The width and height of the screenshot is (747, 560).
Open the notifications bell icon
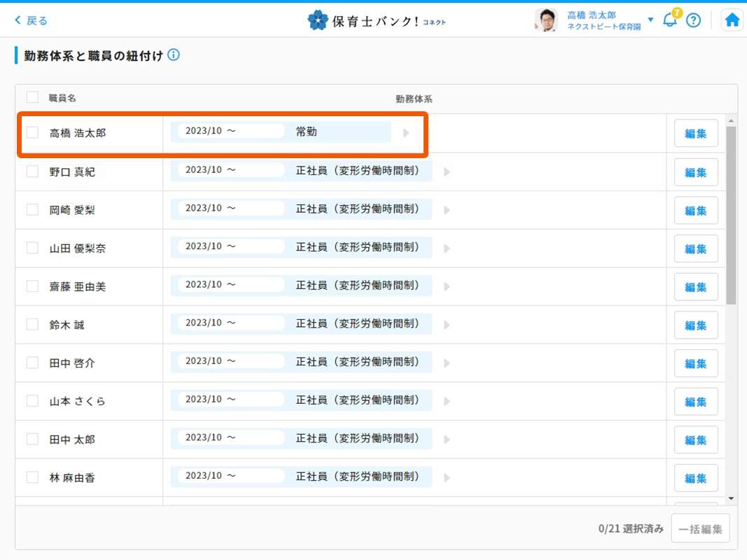coord(670,20)
